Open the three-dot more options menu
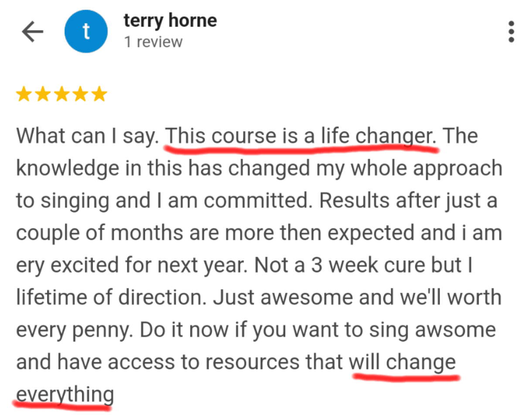The height and width of the screenshot is (420, 532). (512, 32)
